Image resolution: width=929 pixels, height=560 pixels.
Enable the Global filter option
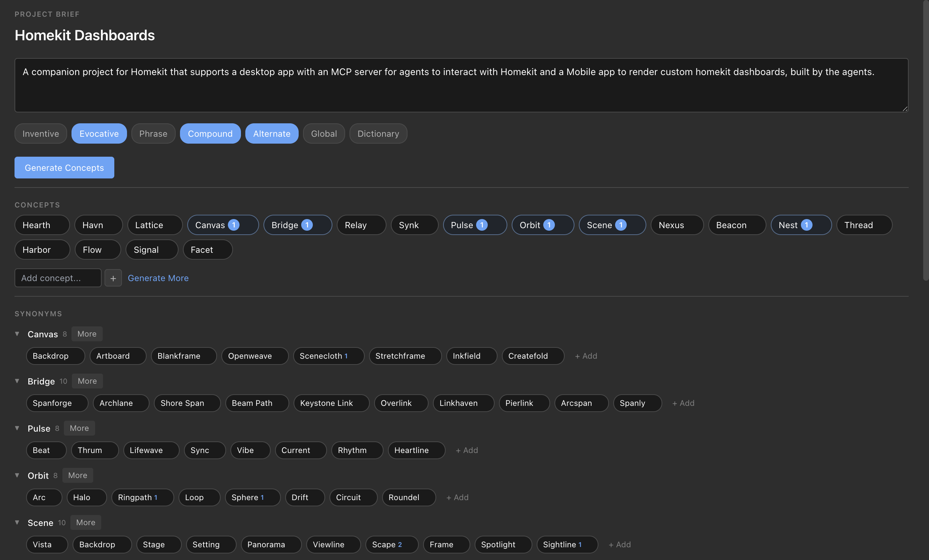(323, 133)
